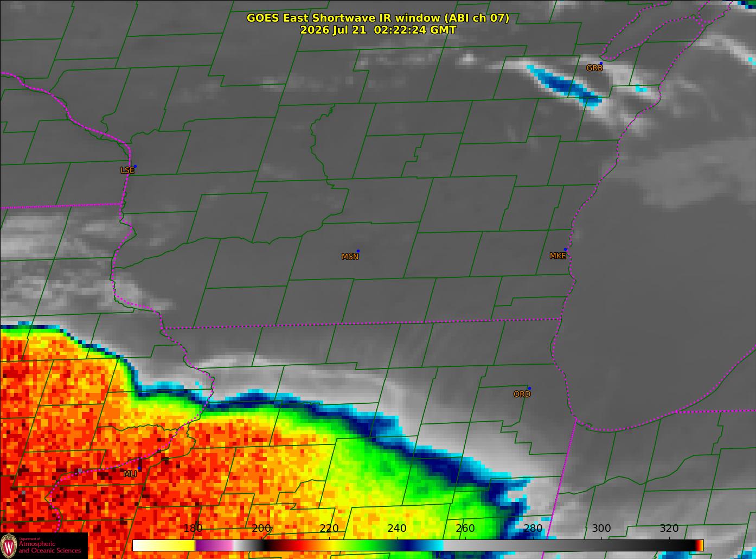Click the 320 tick on color bar

[x=669, y=528]
